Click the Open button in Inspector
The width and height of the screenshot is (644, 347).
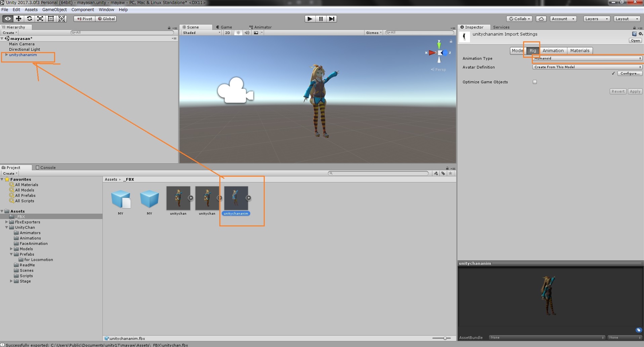point(635,41)
